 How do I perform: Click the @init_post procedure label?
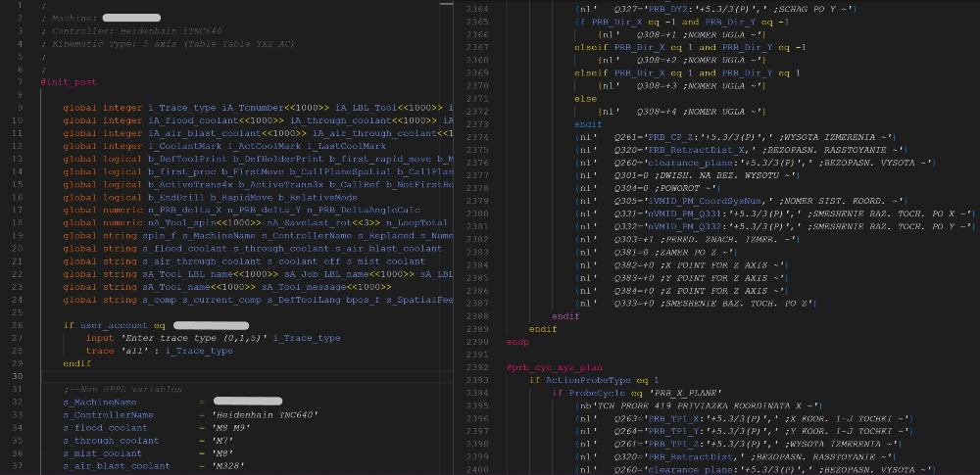(x=68, y=82)
